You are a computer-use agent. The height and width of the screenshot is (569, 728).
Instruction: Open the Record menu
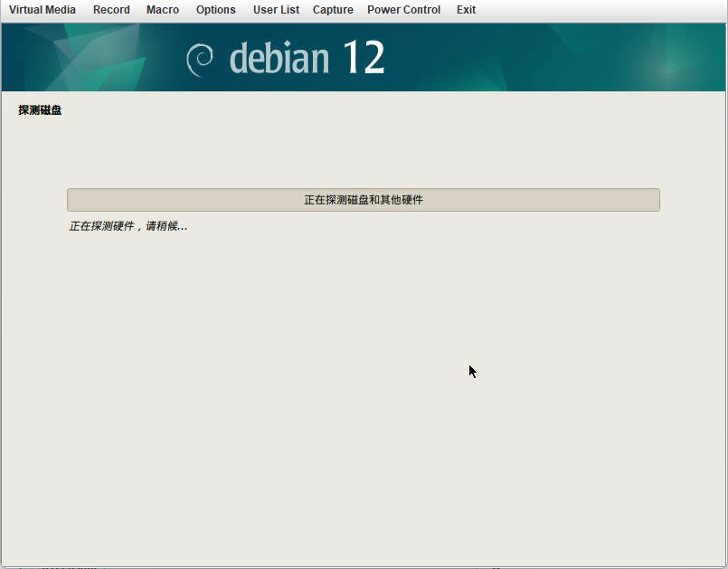click(x=111, y=10)
